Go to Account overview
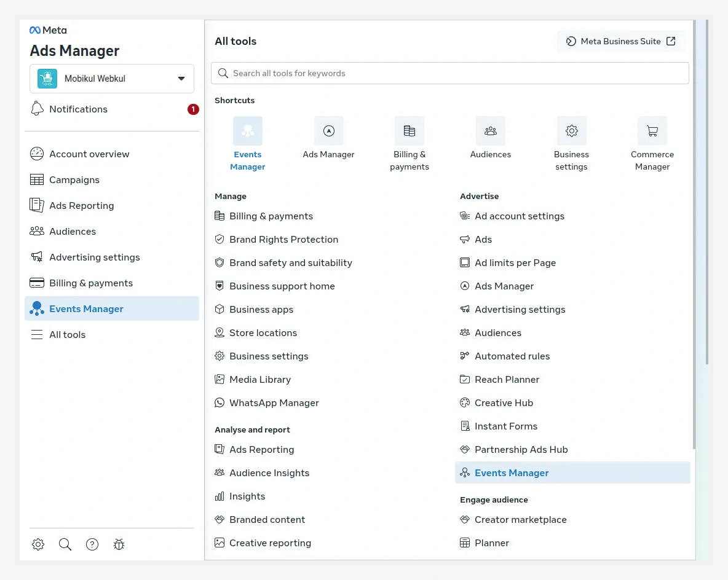The width and height of the screenshot is (728, 580). (x=112, y=154)
